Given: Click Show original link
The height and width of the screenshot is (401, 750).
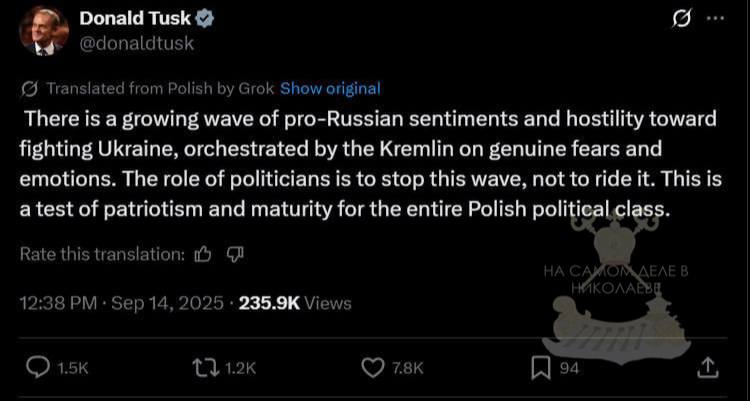Looking at the screenshot, I should coord(330,89).
